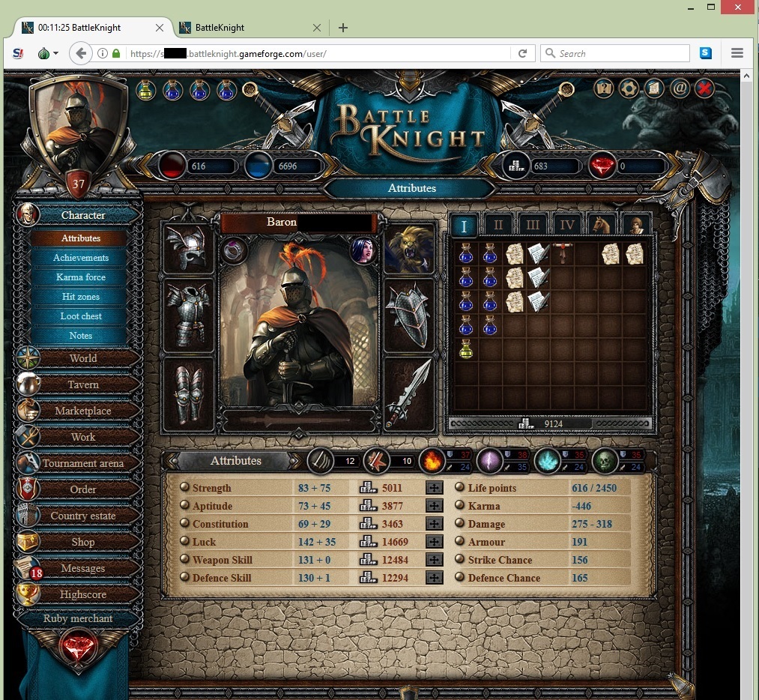759x700 pixels.
Task: Click the Skype toolbar icon
Action: pos(706,53)
